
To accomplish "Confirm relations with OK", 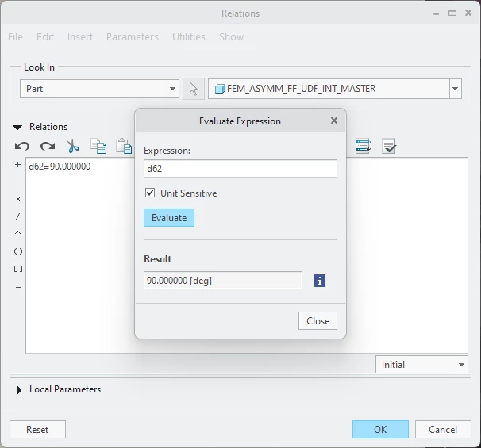I will [380, 429].
